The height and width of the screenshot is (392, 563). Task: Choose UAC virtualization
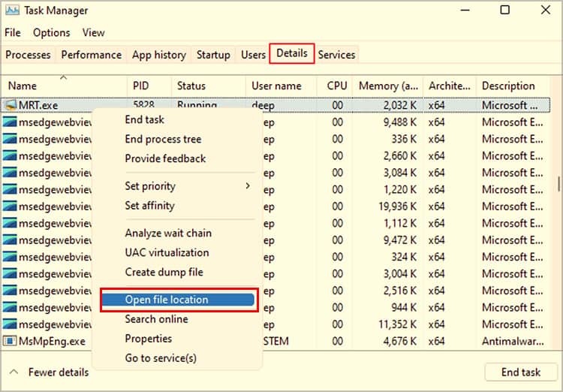click(167, 252)
